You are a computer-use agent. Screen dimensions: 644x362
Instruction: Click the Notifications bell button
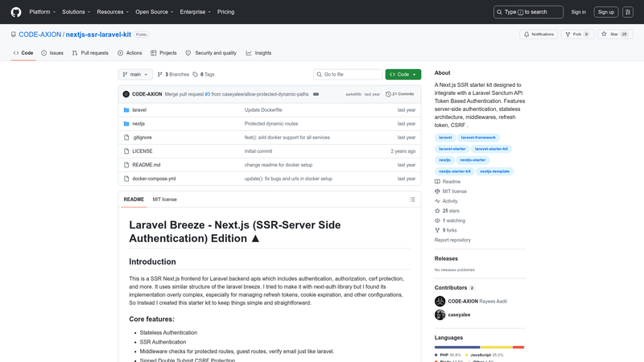[539, 34]
